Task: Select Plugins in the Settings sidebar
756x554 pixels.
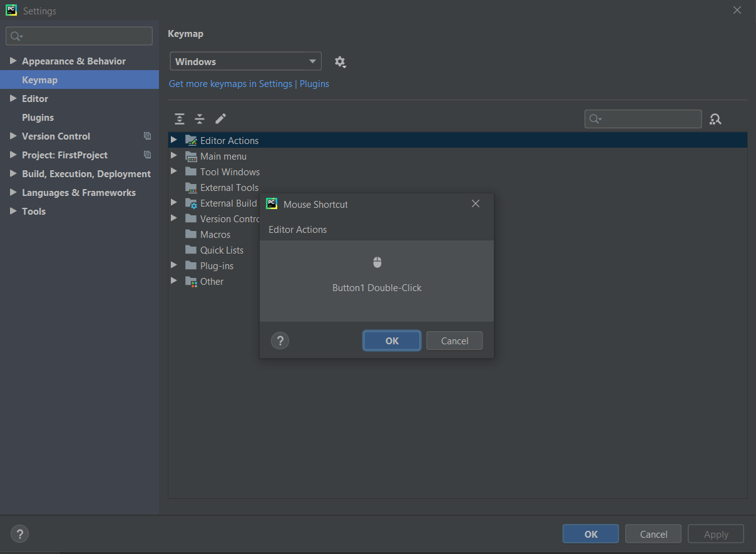Action: (x=39, y=117)
